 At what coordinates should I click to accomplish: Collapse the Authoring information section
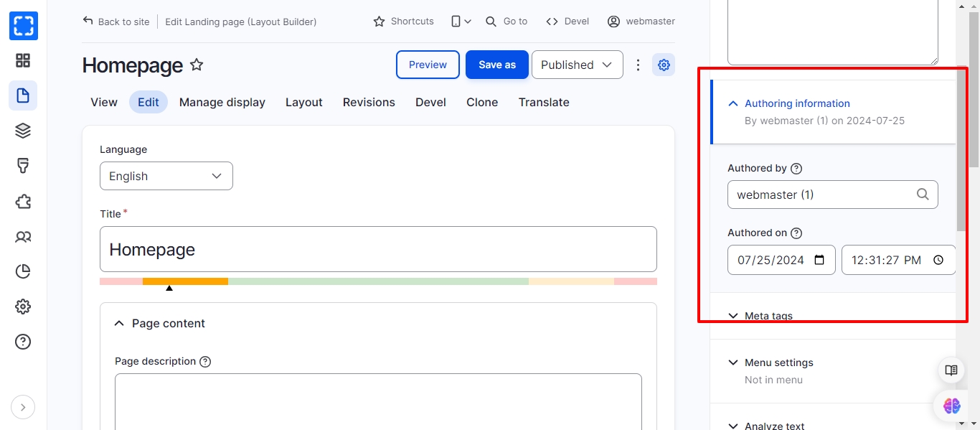pos(797,103)
